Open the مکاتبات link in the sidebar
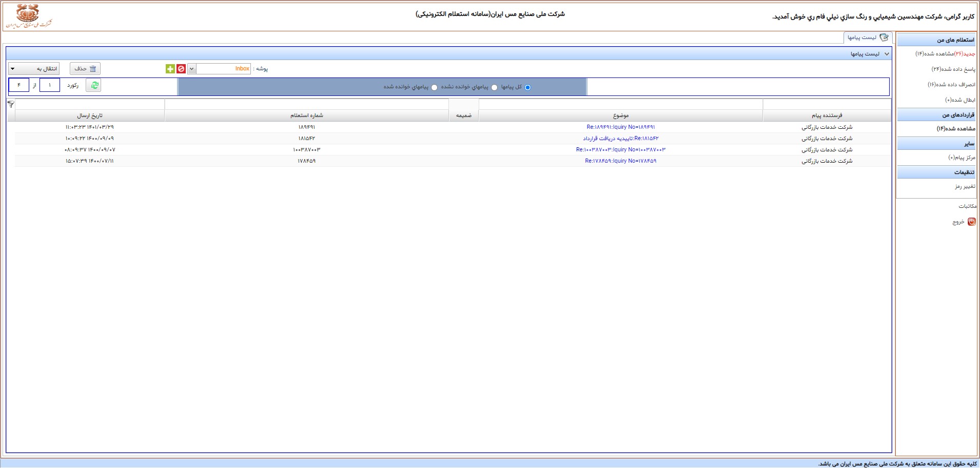 tap(967, 206)
